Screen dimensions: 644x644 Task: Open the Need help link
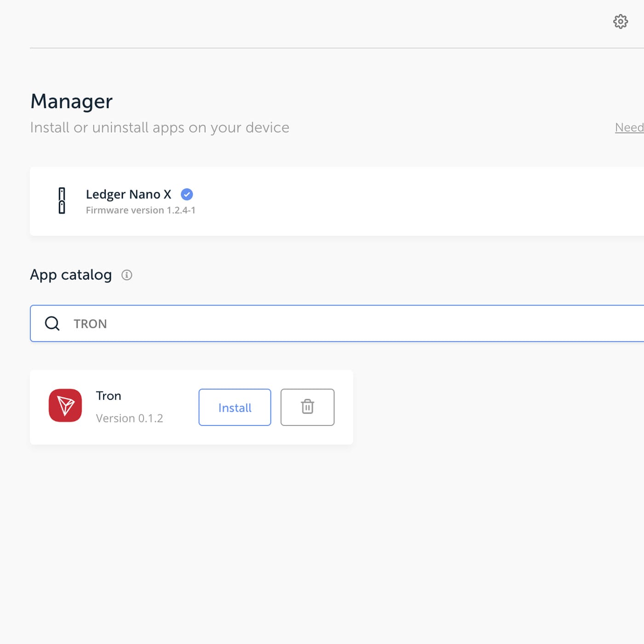pos(629,127)
